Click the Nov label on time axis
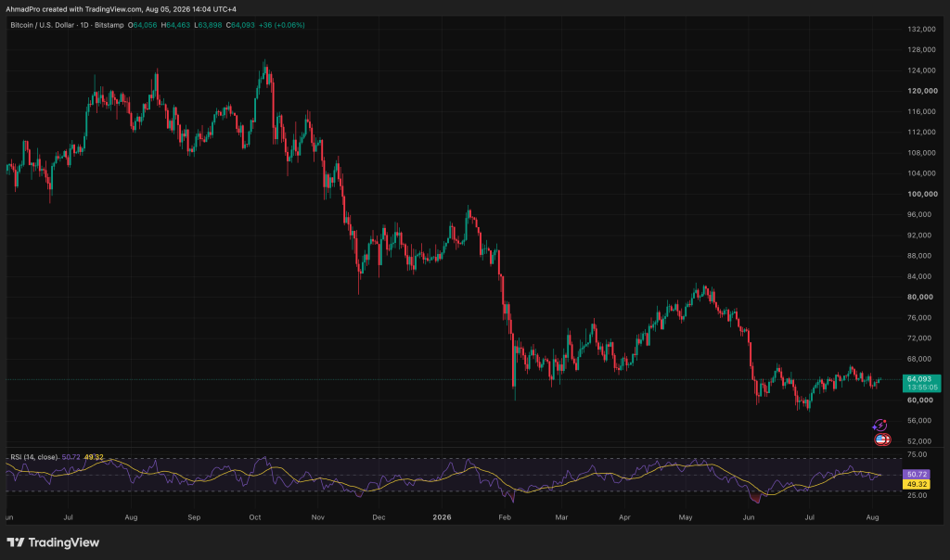 tap(318, 517)
